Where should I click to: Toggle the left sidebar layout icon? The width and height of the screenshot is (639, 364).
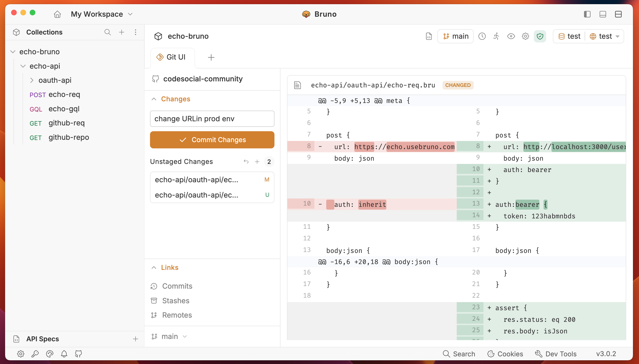click(587, 14)
